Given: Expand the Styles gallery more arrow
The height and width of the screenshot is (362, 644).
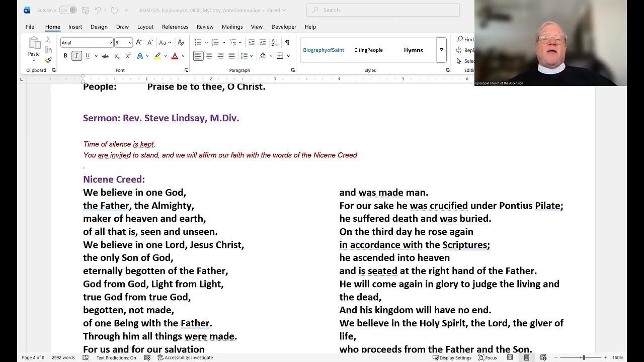Looking at the screenshot, I should click(441, 50).
